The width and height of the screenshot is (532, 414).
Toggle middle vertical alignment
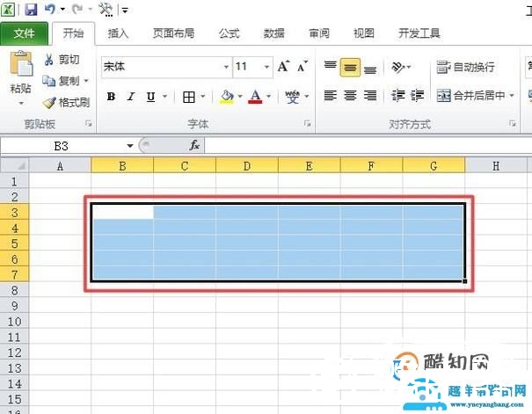coord(350,68)
